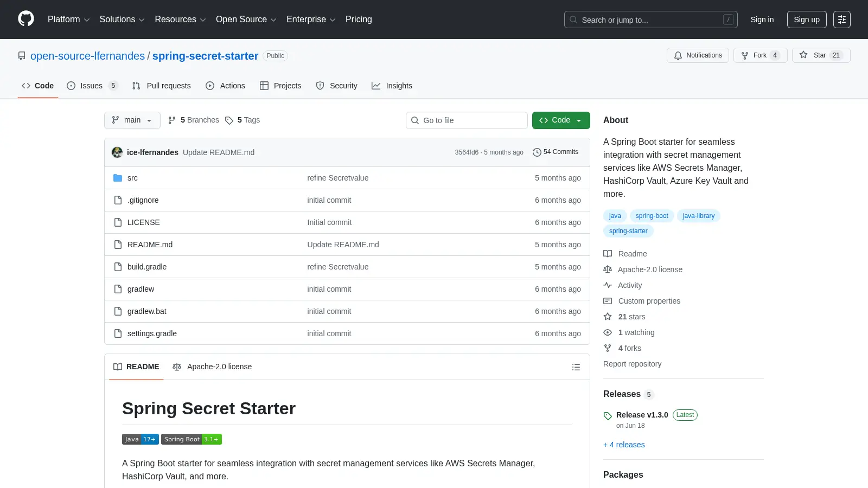The width and height of the screenshot is (868, 488).
Task: Click the star icon next to 21 stars
Action: coord(608,317)
